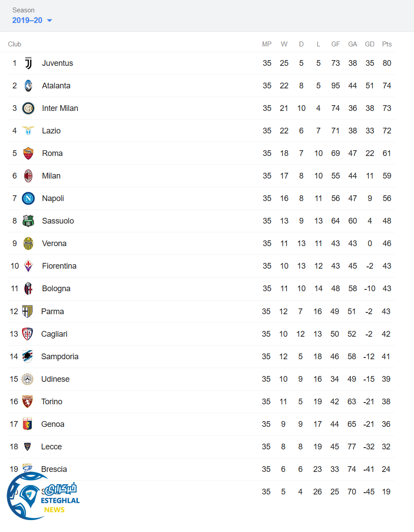The image size is (414, 532).
Task: Open the Lazio team link
Action: pyautogui.click(x=51, y=131)
